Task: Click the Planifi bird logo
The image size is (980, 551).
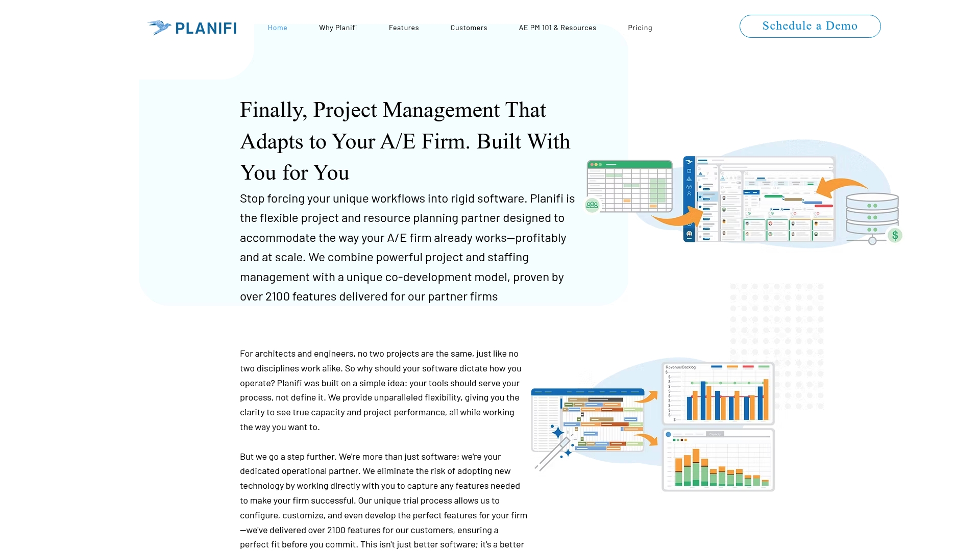Action: point(159,28)
